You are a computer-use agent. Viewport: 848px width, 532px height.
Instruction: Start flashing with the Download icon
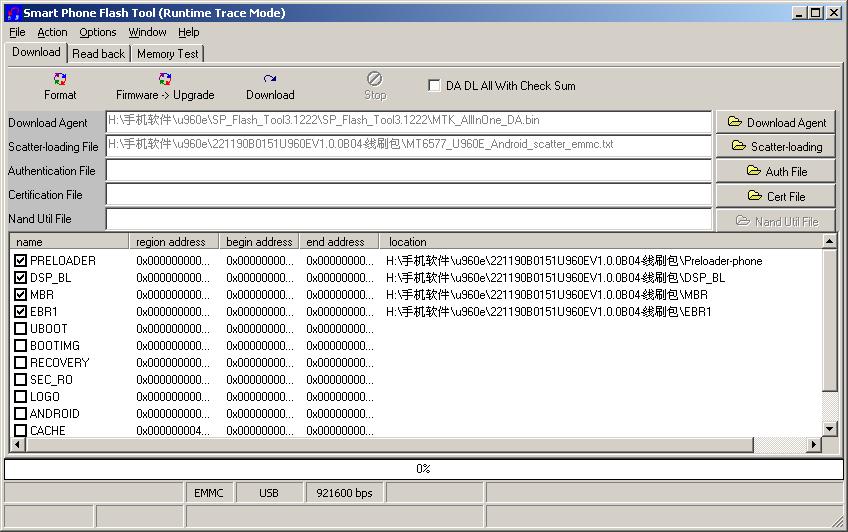coord(270,79)
